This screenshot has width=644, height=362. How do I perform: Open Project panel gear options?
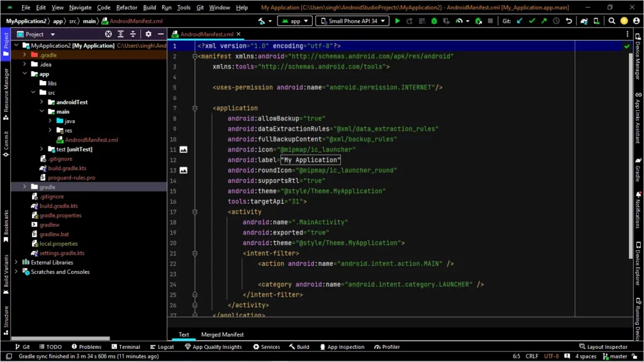pos(148,35)
